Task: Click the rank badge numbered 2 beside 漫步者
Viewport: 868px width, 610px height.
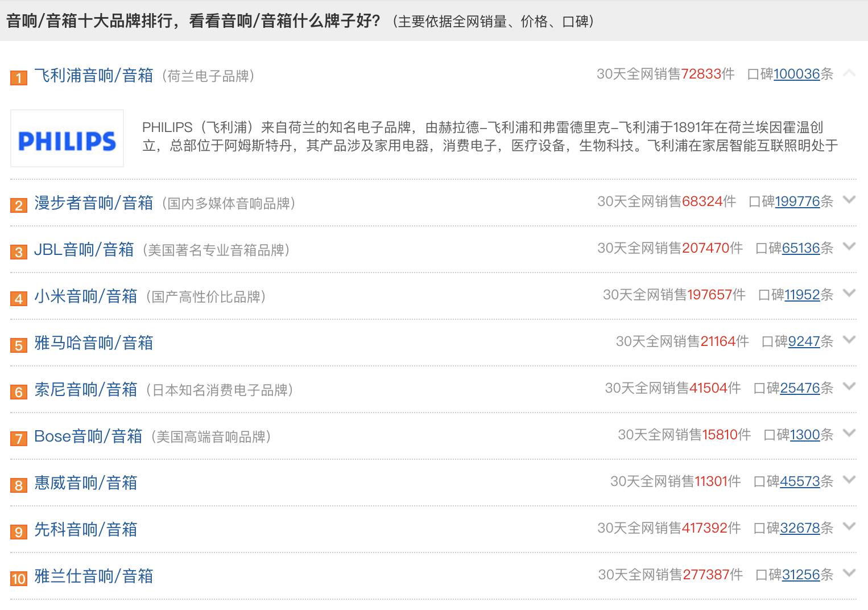Action: tap(18, 205)
